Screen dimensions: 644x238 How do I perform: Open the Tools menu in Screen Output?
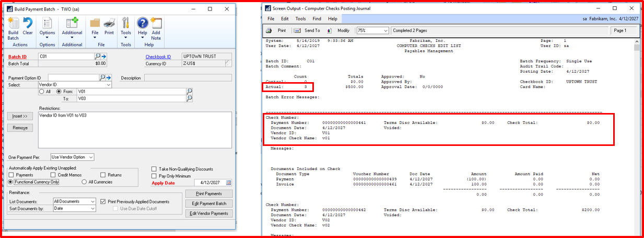tap(300, 19)
